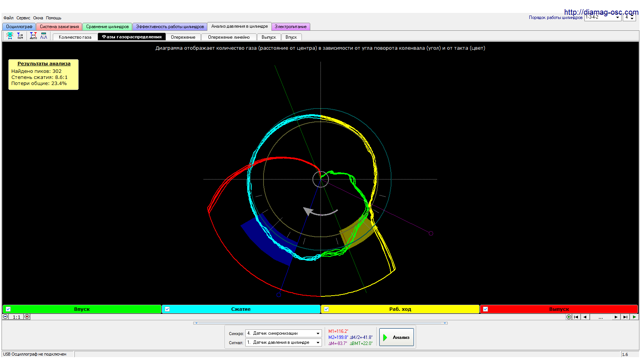This screenshot has height=359, width=644.
Task: Click the ΔВМТ=22.0° reading
Action: click(x=361, y=343)
